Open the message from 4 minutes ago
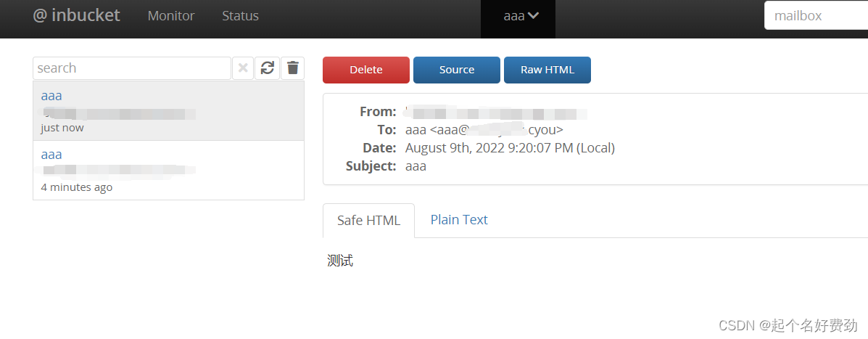868x339 pixels. pos(168,170)
